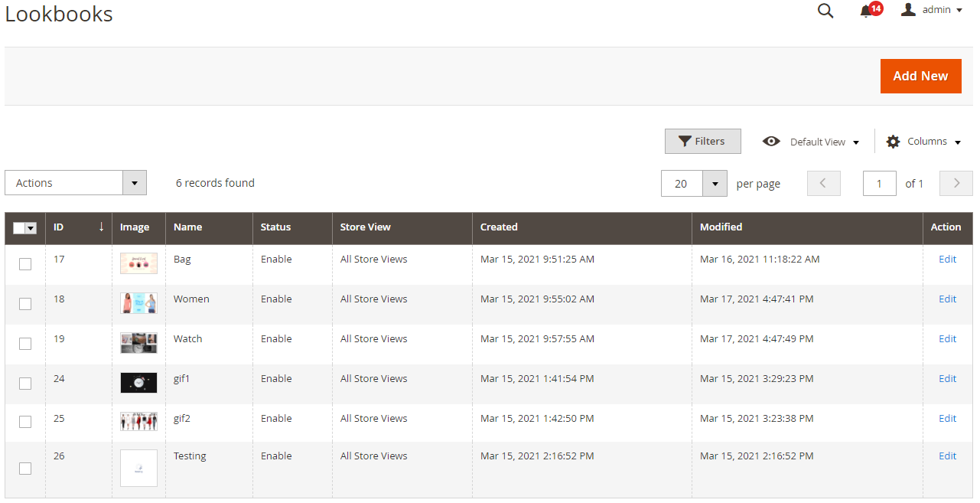
Task: Go to next page arrow
Action: (x=956, y=184)
